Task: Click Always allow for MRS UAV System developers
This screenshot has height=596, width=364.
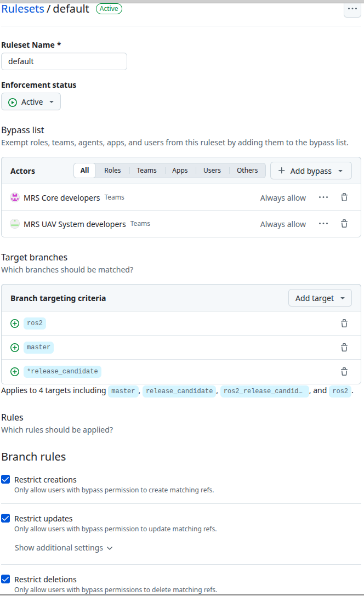Action: (x=283, y=224)
